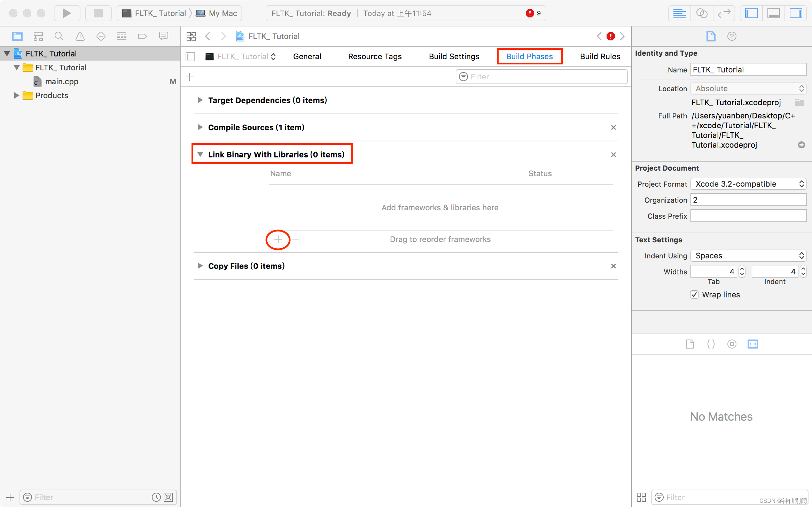Adjust the Indent width stepper
Screen dimensions: 812x507
point(803,272)
